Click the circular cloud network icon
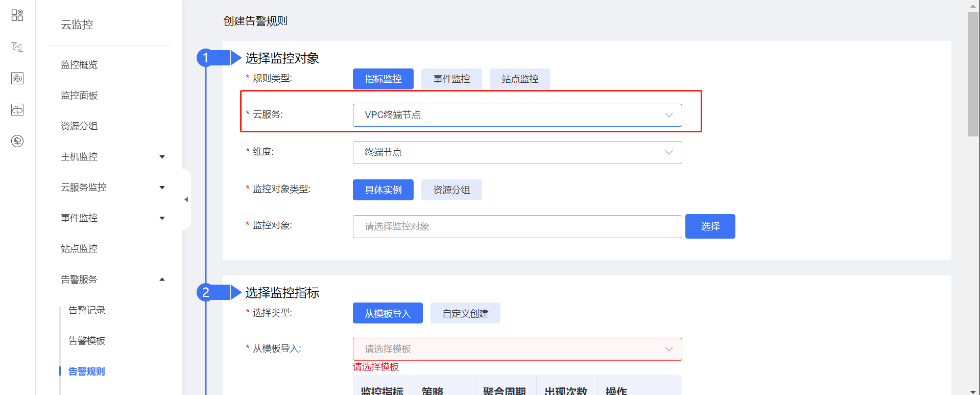The width and height of the screenshot is (980, 395). pos(17,141)
